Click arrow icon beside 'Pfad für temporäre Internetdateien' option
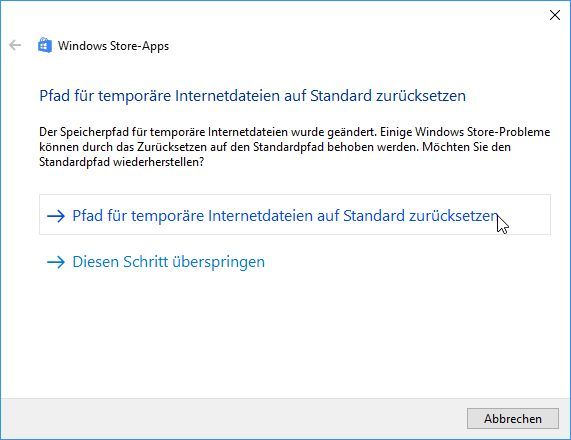The height and width of the screenshot is (440, 571). [x=56, y=216]
